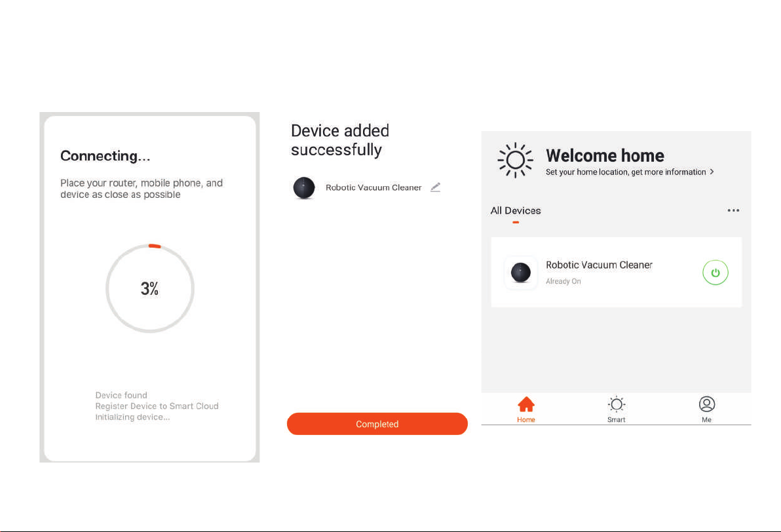Click the Welcome home heading
781x532 pixels.
[605, 155]
